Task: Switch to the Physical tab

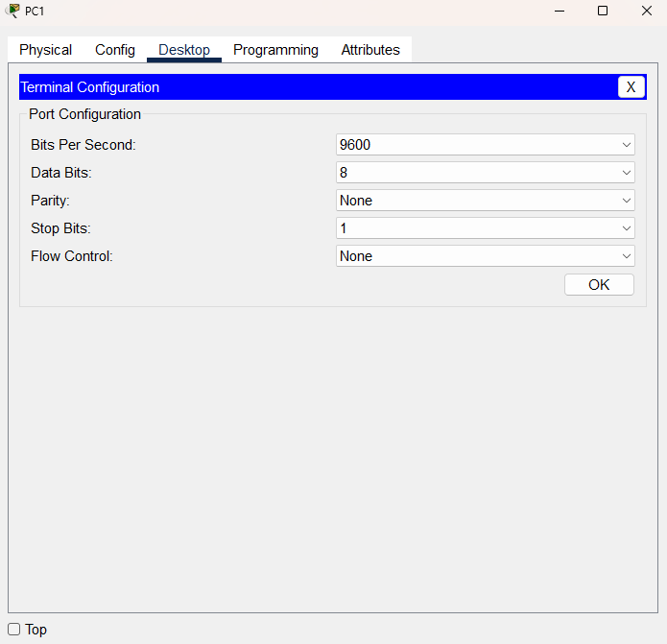Action: pos(45,50)
